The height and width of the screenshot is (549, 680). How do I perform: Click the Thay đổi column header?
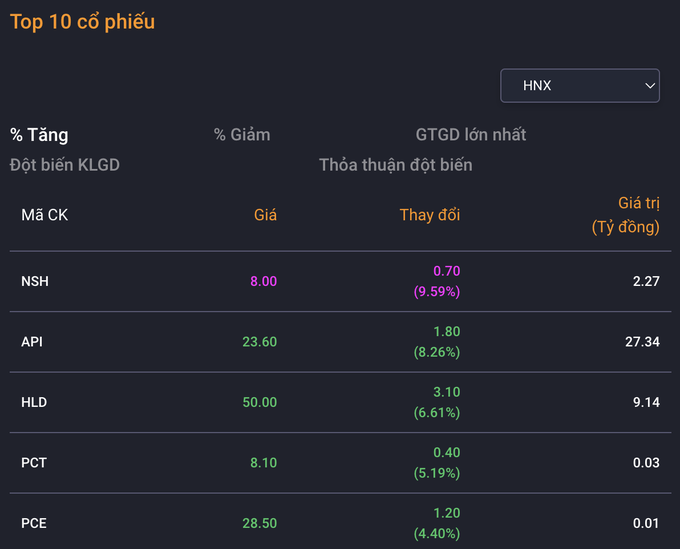tap(430, 215)
